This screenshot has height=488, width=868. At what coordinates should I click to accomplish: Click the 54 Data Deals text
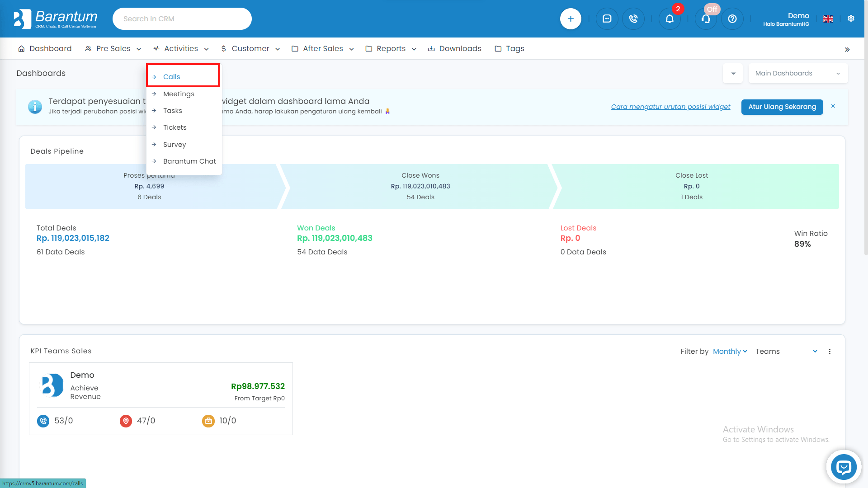(322, 252)
